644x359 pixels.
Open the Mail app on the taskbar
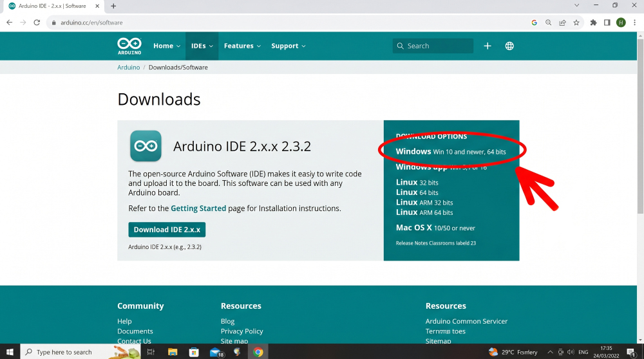[216, 352]
